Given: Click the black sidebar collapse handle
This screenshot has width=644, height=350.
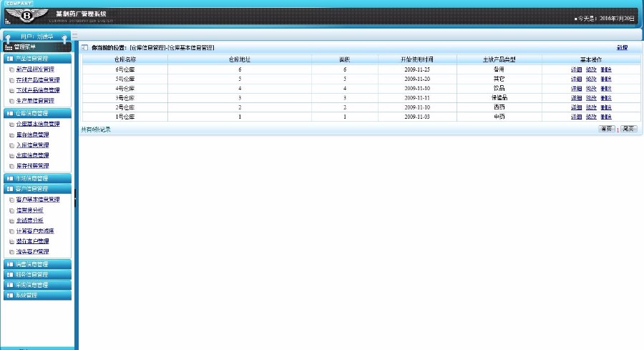Looking at the screenshot, I should click(x=75, y=198).
